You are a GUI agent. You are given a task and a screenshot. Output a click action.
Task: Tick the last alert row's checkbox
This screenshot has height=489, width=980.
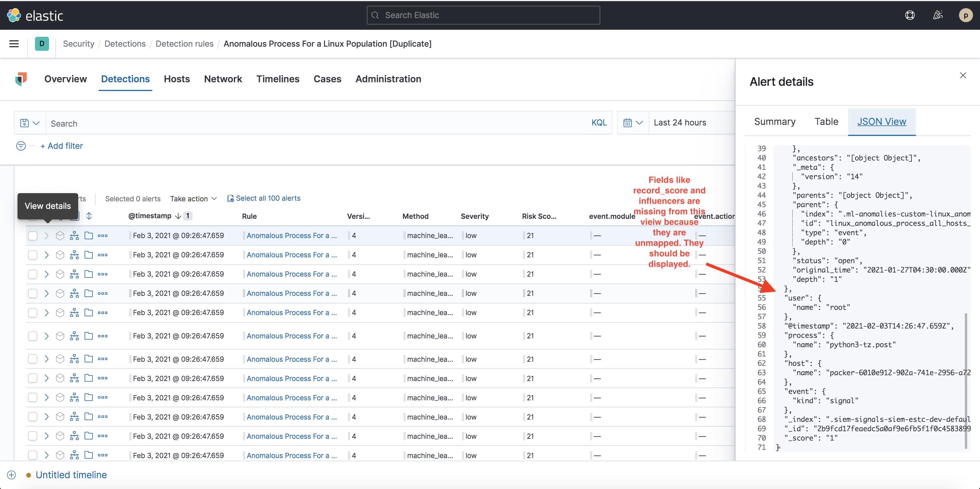click(32, 455)
